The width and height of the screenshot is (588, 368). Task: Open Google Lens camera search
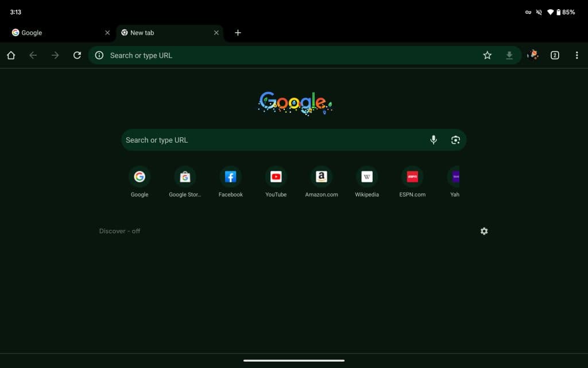pyautogui.click(x=455, y=140)
